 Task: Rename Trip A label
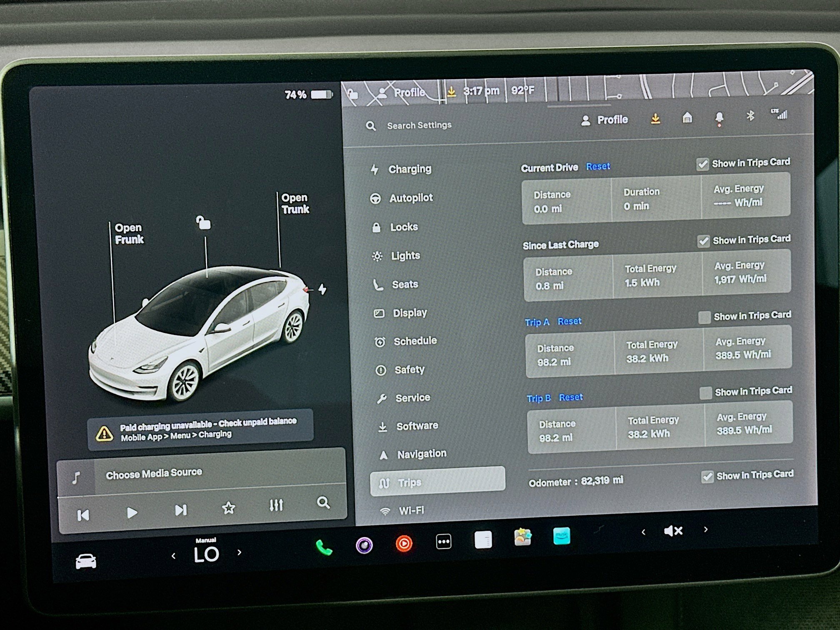tap(537, 322)
